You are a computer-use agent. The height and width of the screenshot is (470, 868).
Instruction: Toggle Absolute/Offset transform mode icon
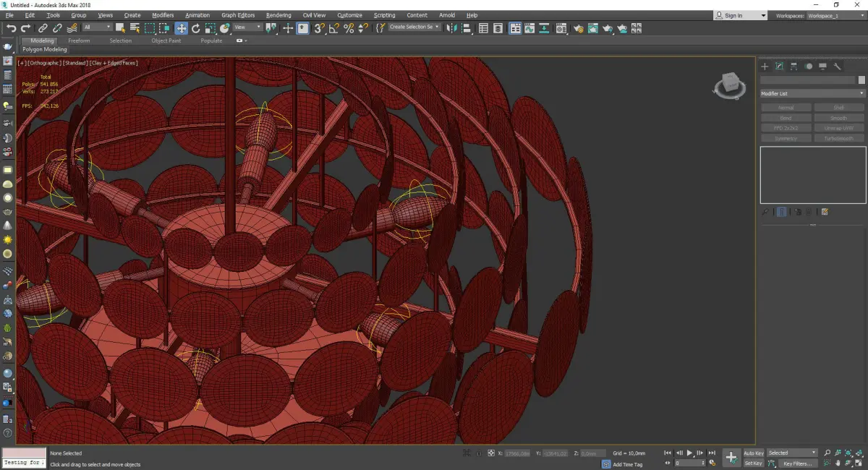pos(491,453)
